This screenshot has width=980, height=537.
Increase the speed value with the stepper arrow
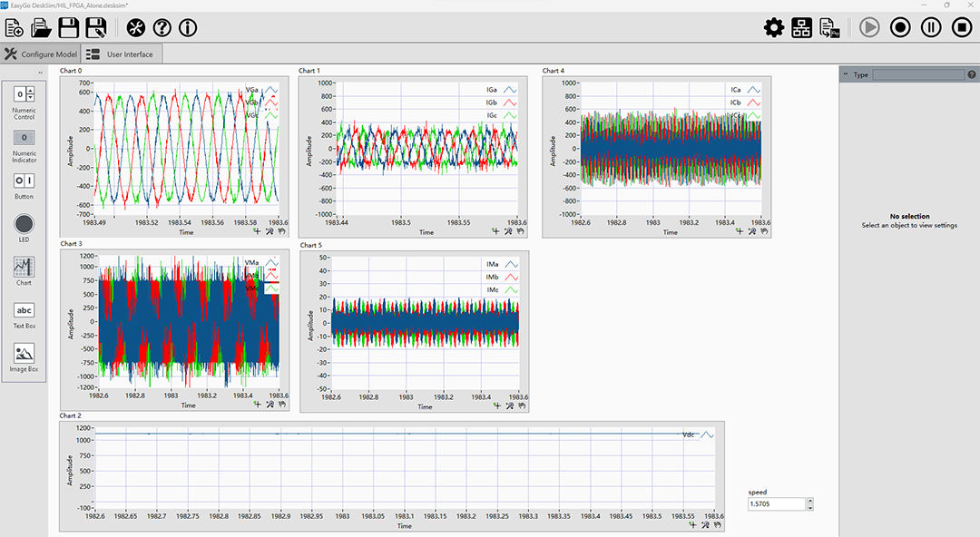(809, 500)
